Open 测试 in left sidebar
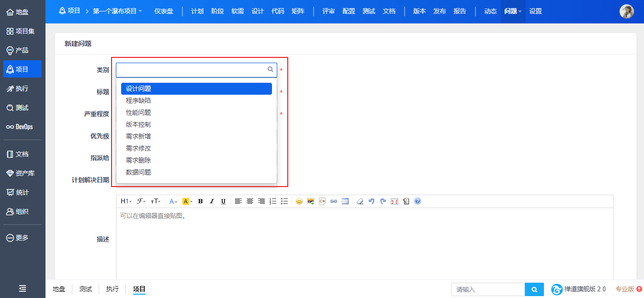 point(23,108)
